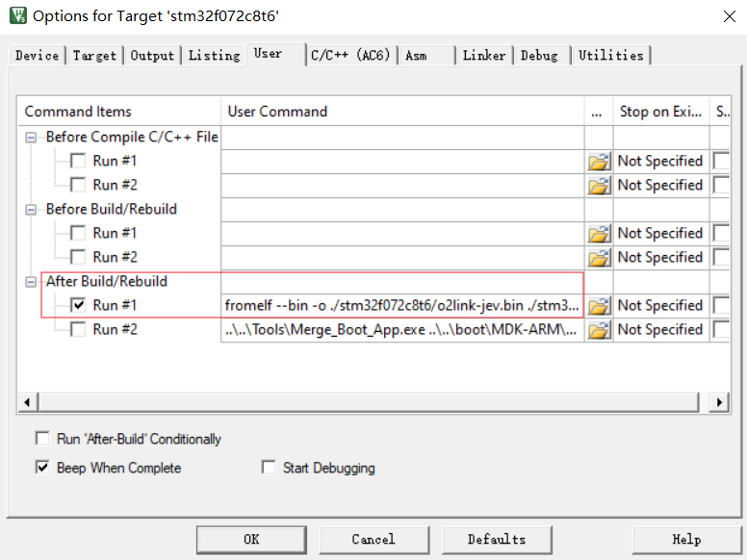Click horizontal scrollbar right arrow
This screenshot has width=747, height=560.
point(719,402)
